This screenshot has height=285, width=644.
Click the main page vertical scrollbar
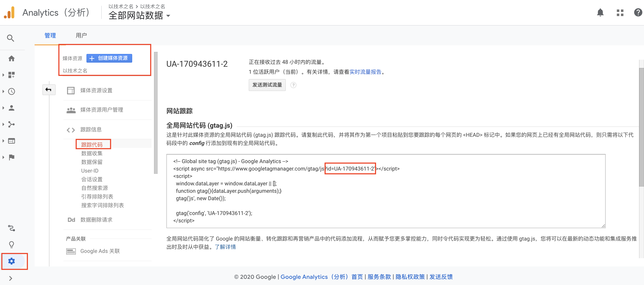click(x=642, y=127)
